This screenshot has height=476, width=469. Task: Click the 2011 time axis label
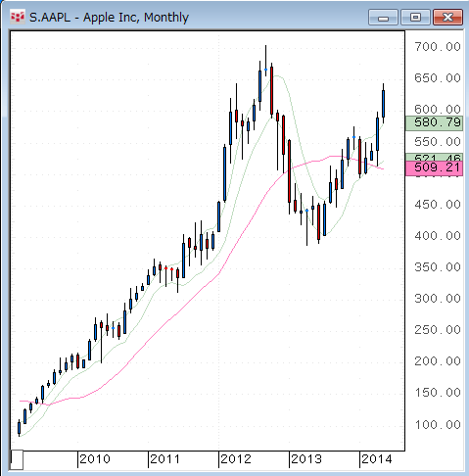click(165, 459)
